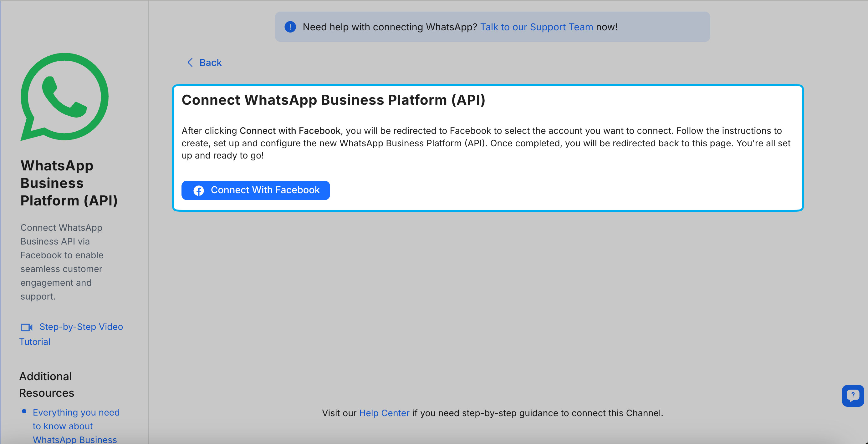This screenshot has height=444, width=868.
Task: Click the Connect WhatsApp Business Platform heading
Action: (x=333, y=100)
